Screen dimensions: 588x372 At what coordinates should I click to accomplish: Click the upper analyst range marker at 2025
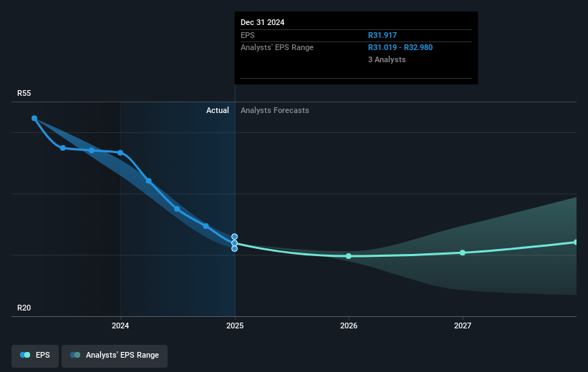(x=234, y=237)
